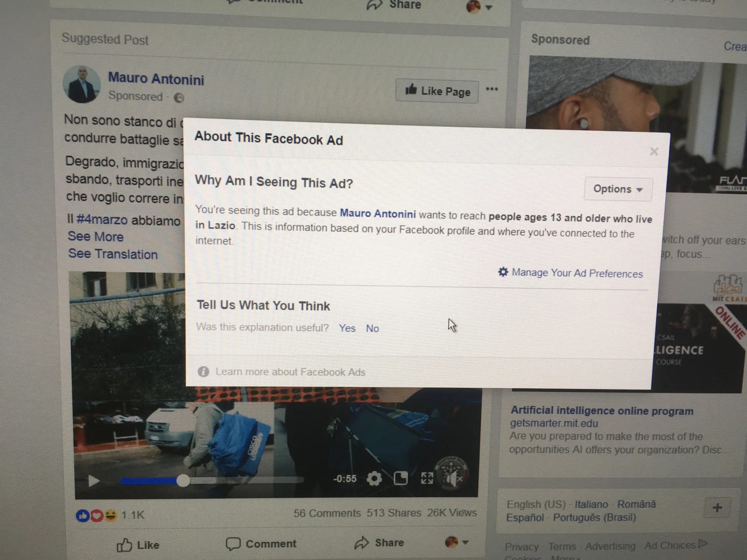Play the video in the post
The height and width of the screenshot is (560, 747).
(x=93, y=481)
